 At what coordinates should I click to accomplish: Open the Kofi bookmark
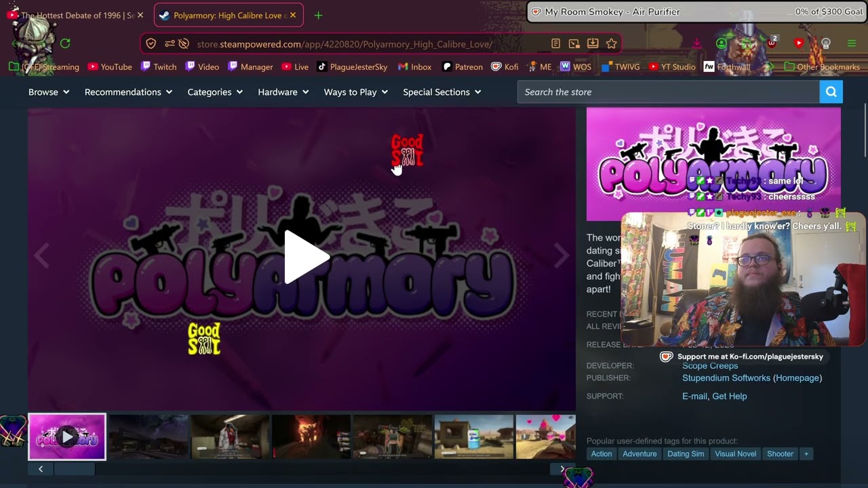505,66
